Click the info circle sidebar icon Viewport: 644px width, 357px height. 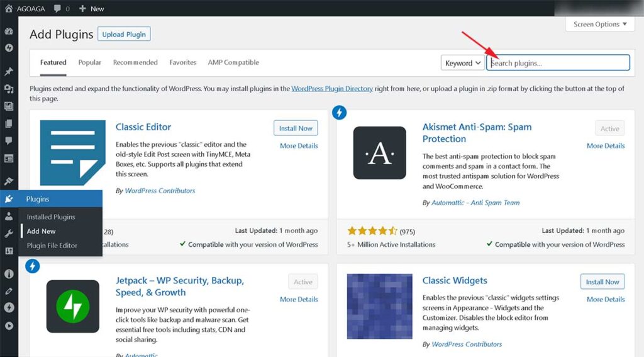coord(9,274)
